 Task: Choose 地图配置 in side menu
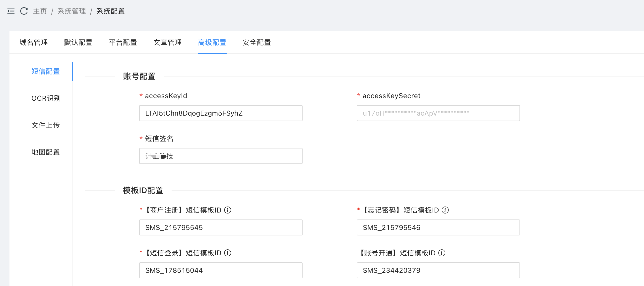46,152
